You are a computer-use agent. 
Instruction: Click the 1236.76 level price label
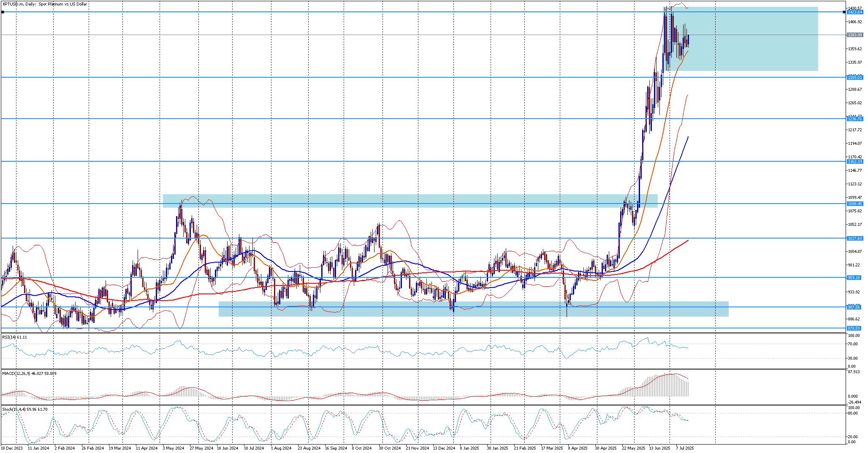point(855,119)
